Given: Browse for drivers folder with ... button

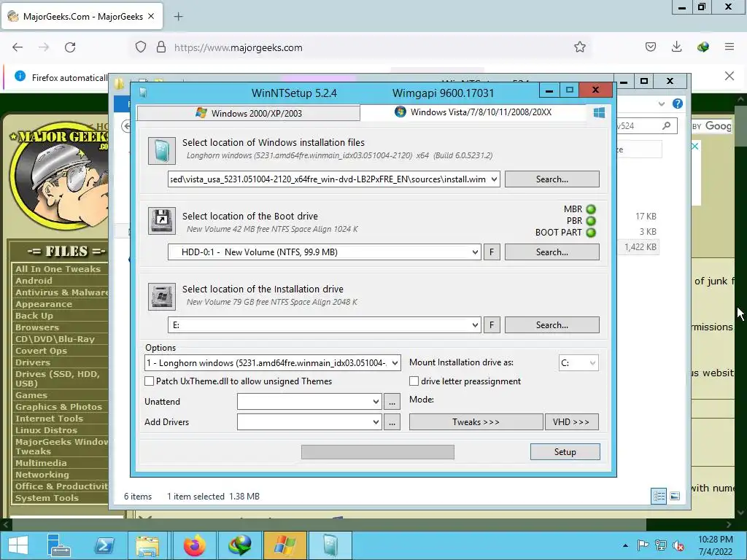Looking at the screenshot, I should [392, 422].
